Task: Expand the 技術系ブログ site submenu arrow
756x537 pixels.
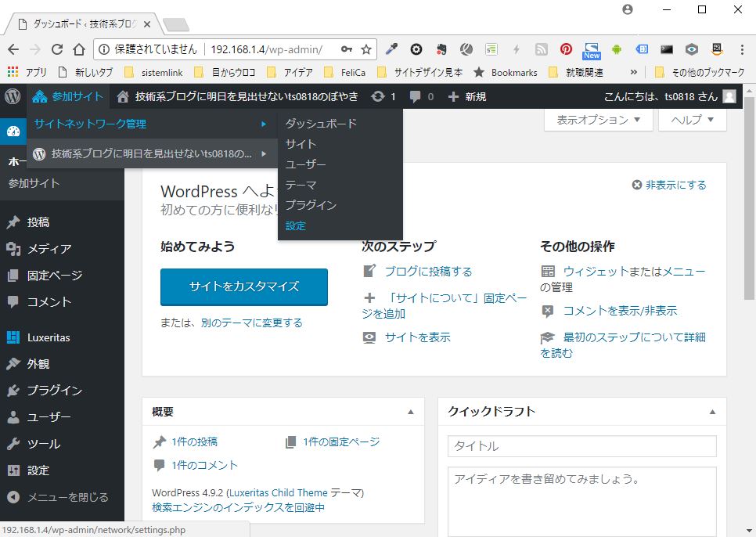Action: pos(264,153)
